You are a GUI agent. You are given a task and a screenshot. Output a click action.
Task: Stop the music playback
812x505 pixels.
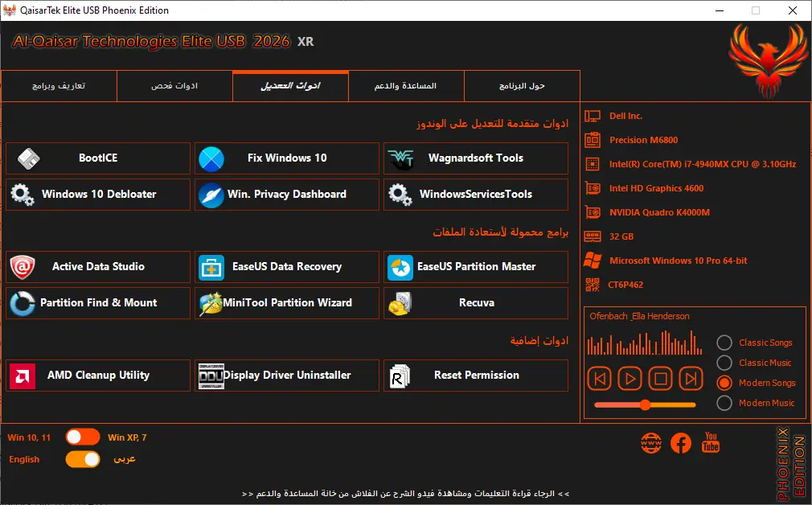(x=660, y=379)
